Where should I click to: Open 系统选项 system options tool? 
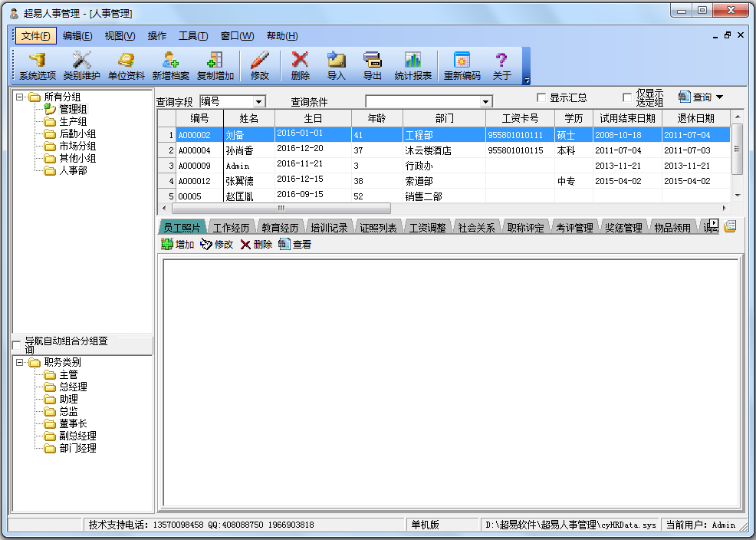pos(38,65)
